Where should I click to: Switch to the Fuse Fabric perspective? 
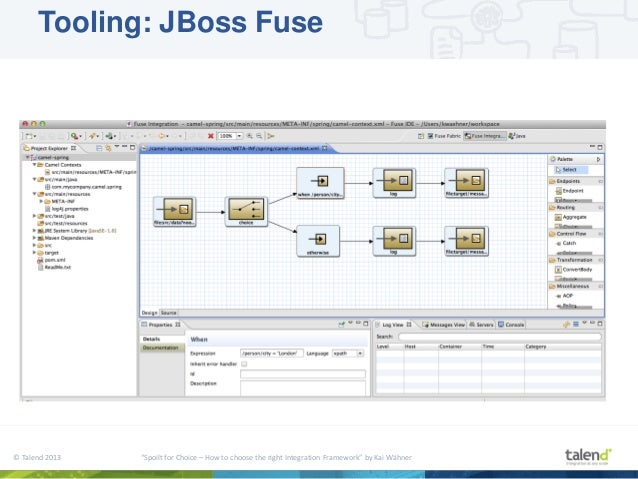444,136
